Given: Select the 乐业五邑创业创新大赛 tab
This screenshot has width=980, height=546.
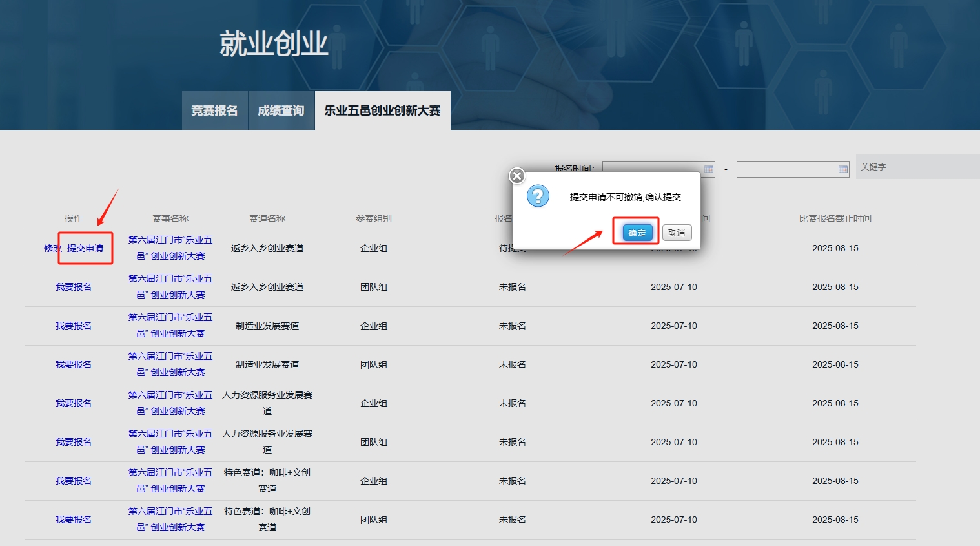Looking at the screenshot, I should point(382,110).
